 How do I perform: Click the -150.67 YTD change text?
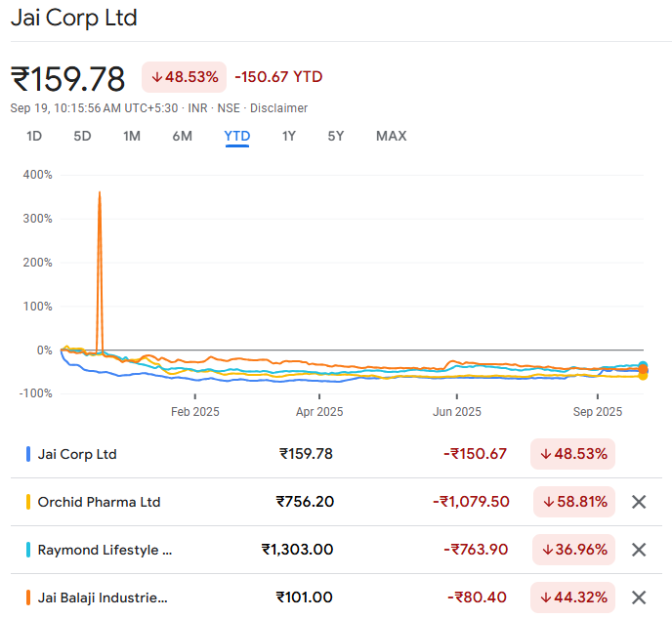click(278, 77)
